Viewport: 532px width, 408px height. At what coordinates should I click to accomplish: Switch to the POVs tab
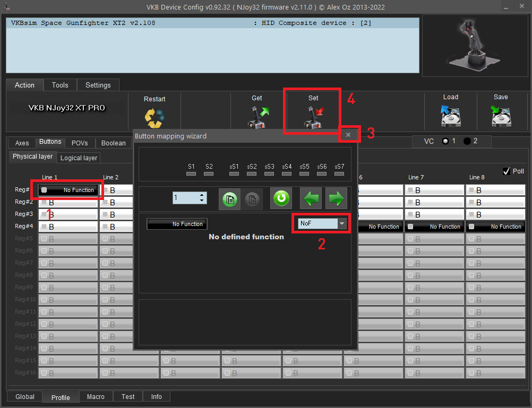pos(80,143)
